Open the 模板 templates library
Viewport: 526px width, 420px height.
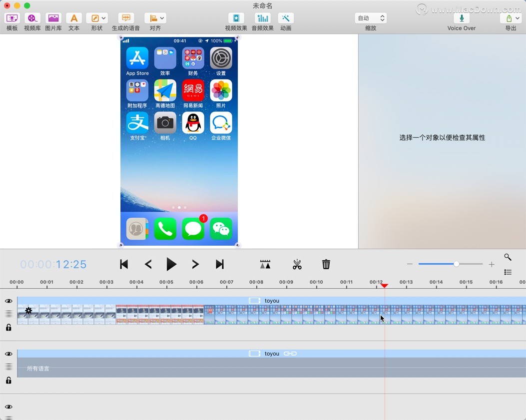[12, 18]
